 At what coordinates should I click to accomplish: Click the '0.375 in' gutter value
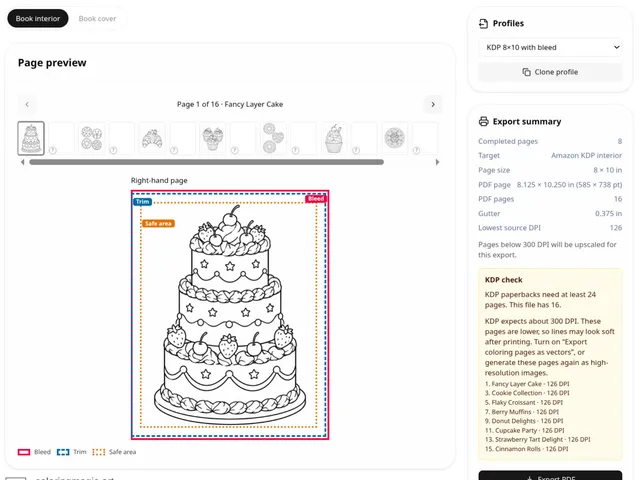pyautogui.click(x=608, y=213)
